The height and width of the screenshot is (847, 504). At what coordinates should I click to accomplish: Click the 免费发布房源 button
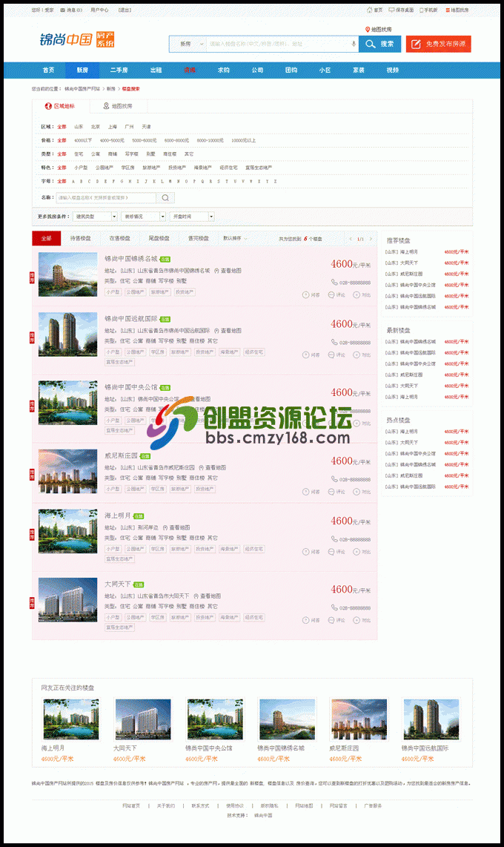(438, 44)
